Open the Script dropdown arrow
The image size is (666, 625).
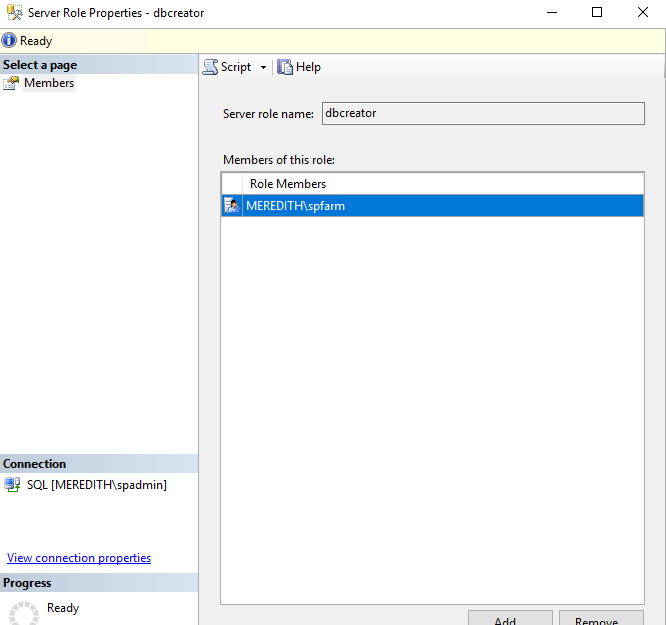coord(263,67)
